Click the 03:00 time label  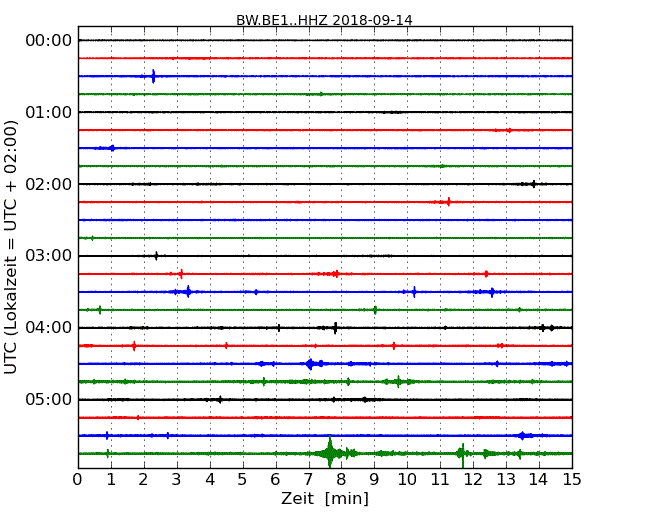49,256
